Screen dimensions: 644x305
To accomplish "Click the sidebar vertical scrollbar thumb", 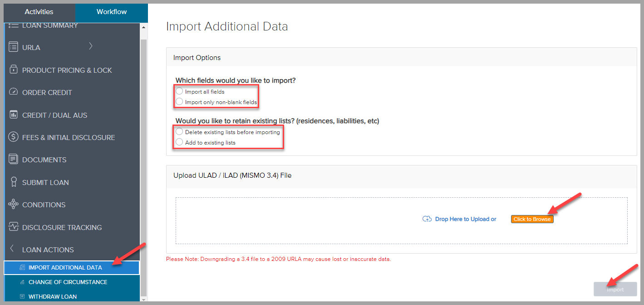I will pos(143,164).
